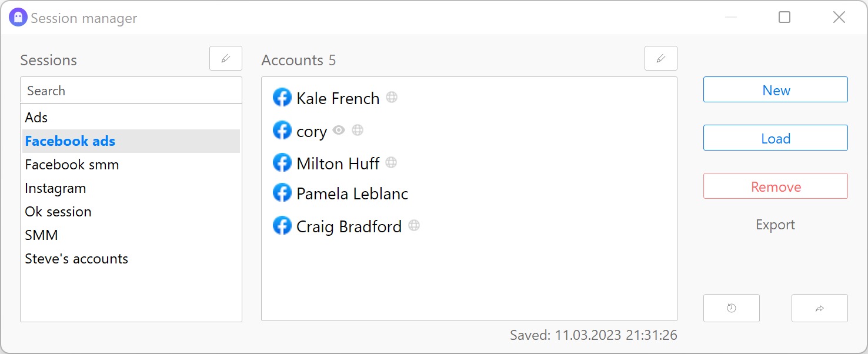
Task: Toggle the eye icon next to cory
Action: (339, 130)
